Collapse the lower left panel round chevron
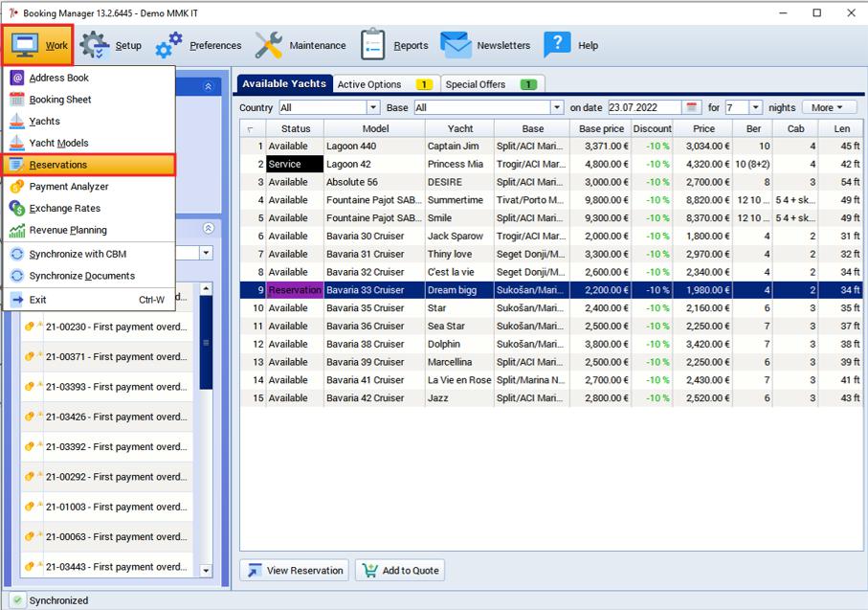Screen dimensions: 868x610 pos(208,228)
